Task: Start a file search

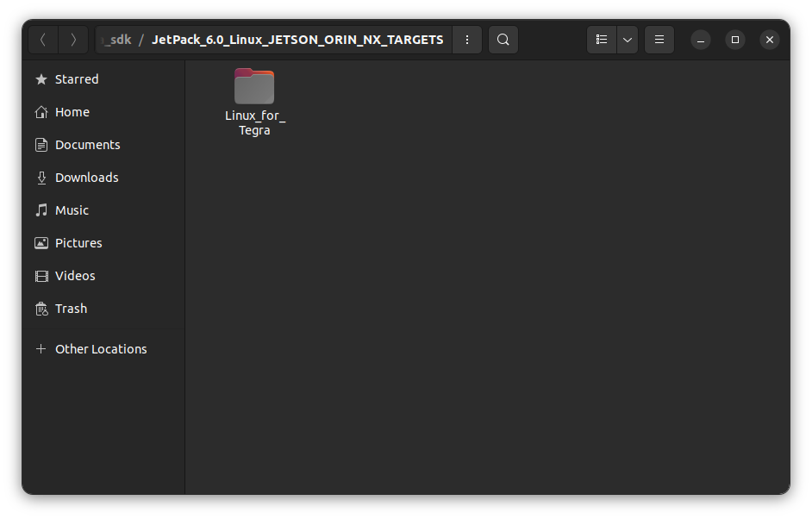Action: 503,39
